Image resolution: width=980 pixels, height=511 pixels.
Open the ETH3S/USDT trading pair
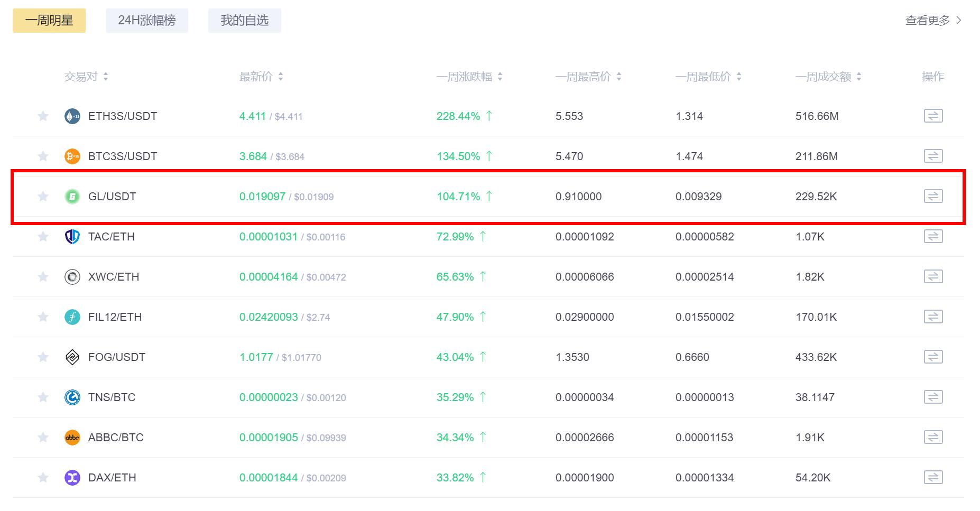[x=123, y=116]
